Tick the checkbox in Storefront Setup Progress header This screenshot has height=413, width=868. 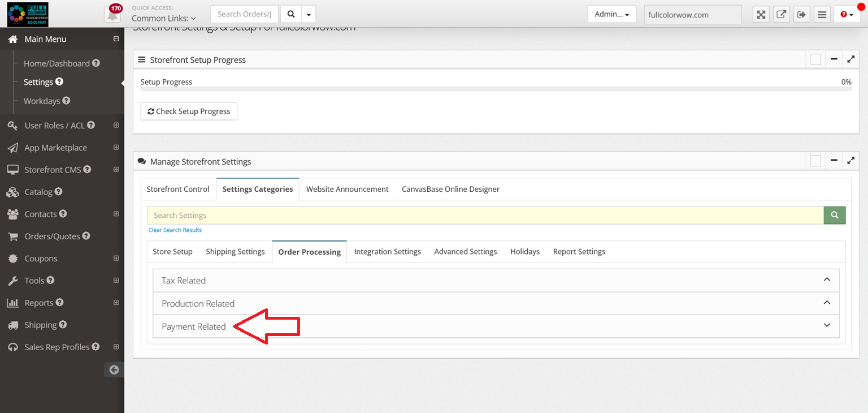click(x=815, y=59)
